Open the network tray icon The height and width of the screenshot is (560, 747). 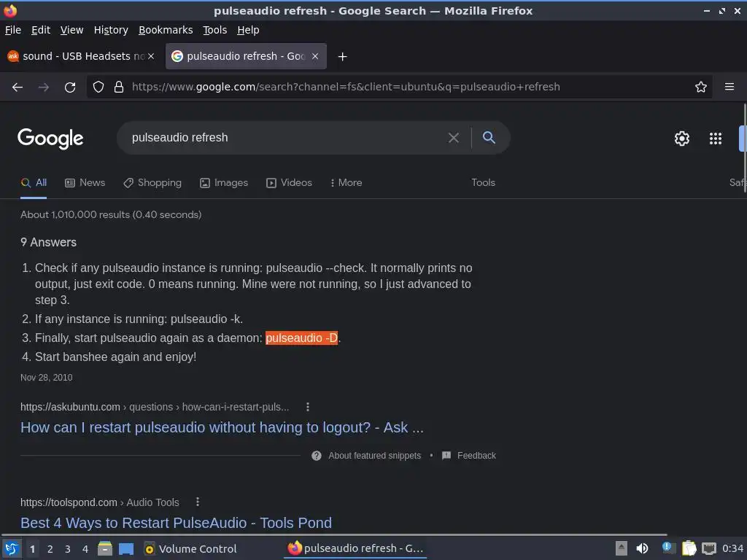pos(709,548)
